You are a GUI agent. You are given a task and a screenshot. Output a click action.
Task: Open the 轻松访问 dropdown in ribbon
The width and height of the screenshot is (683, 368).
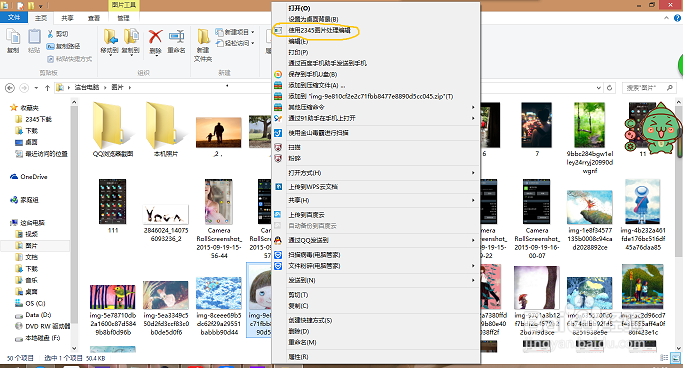tap(235, 43)
